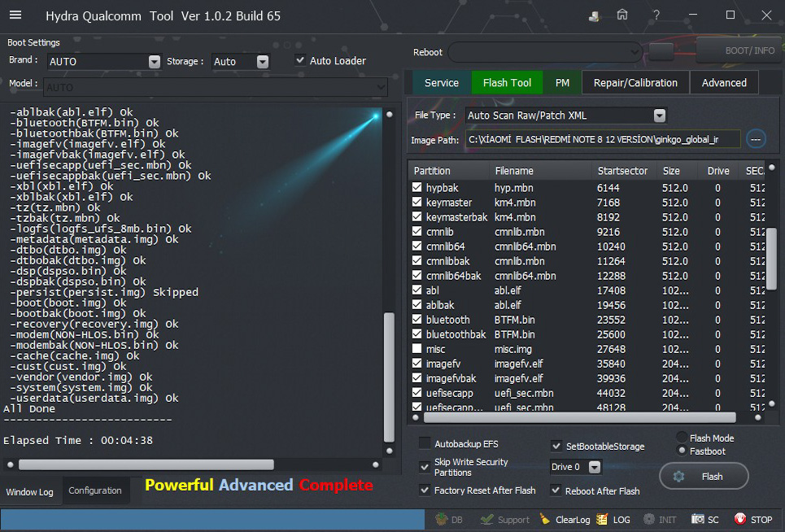Click the Image Path input field
Screen dimensions: 785x532
(x=603, y=139)
